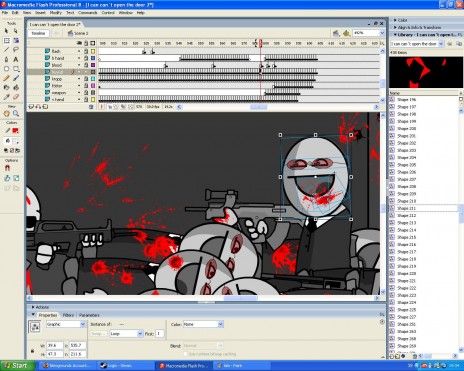Click the Rotate and Skew option icon
Screen dimensions: 464x371
pos(7,178)
